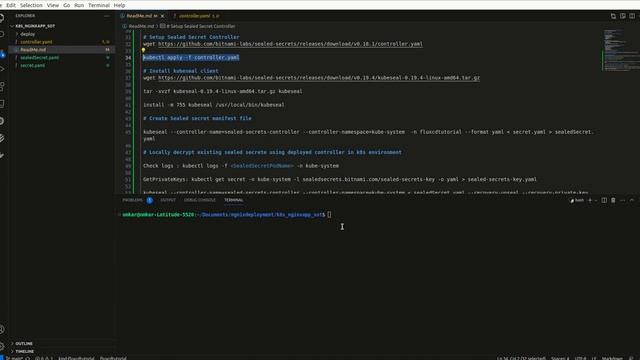Image resolution: width=640 pixels, height=360 pixels.
Task: Open the Run menu
Action: 79,5
